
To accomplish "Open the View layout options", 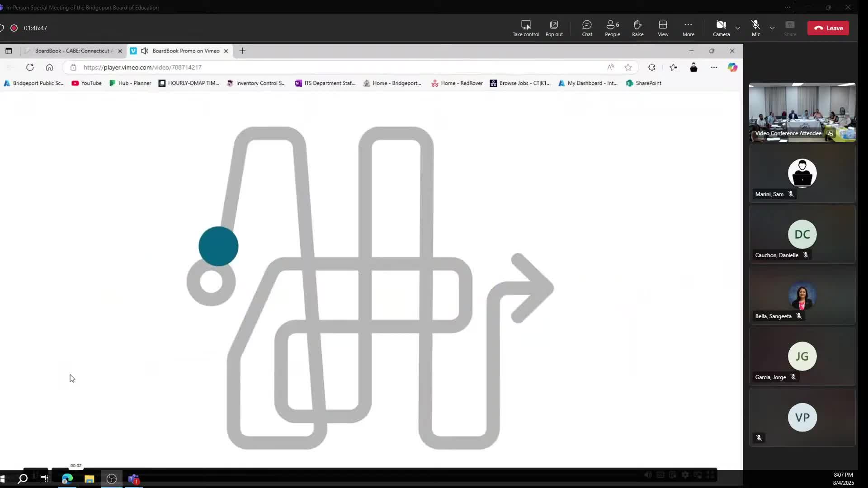I will pyautogui.click(x=663, y=28).
